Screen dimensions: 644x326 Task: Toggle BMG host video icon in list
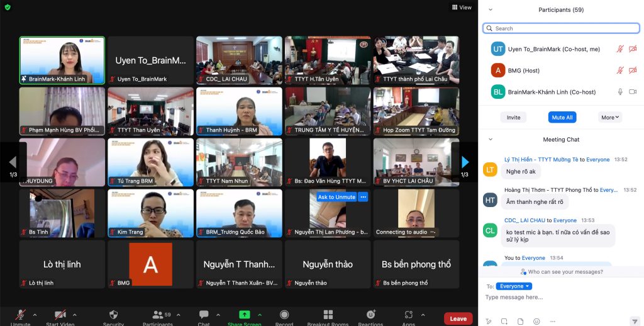(x=633, y=70)
